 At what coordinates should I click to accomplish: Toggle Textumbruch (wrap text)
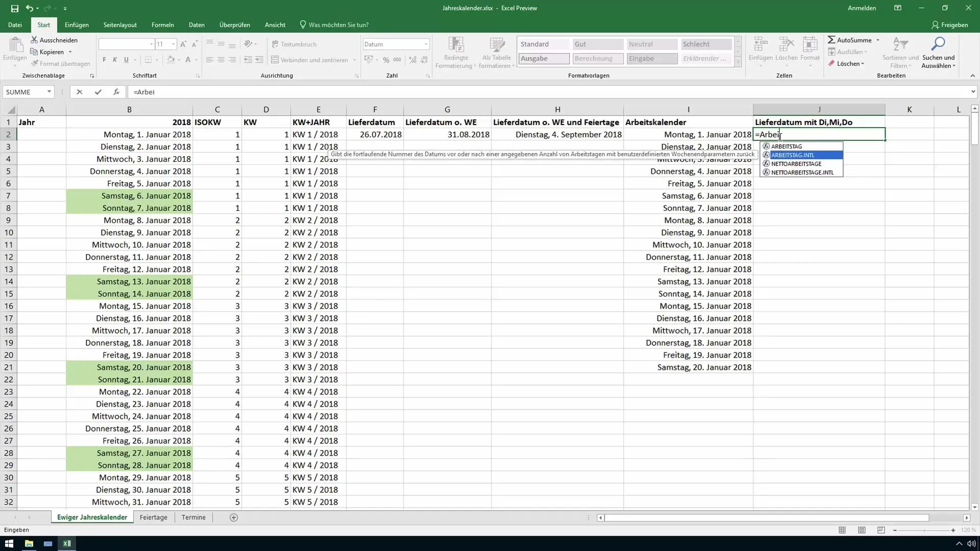294,44
